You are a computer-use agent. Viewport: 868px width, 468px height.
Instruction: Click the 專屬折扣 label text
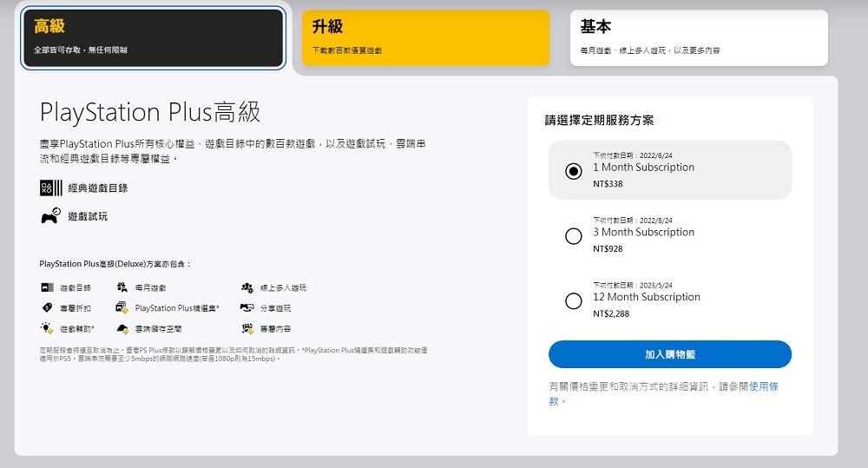(76, 308)
